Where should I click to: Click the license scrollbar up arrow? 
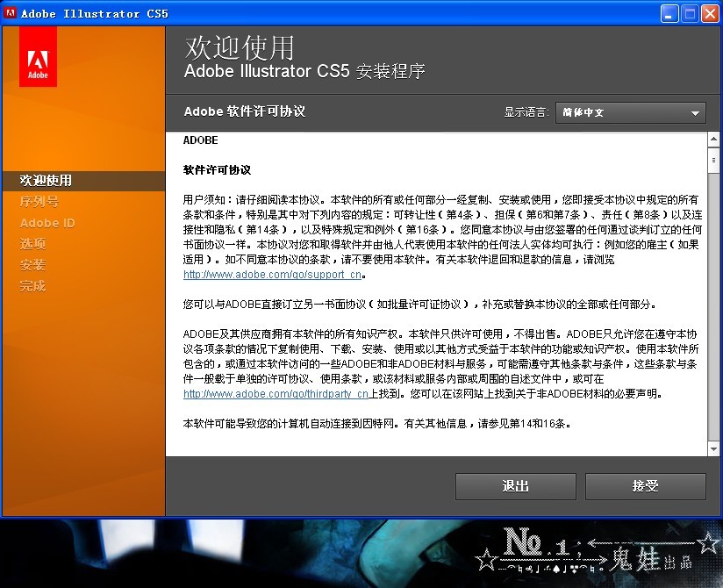click(713, 139)
